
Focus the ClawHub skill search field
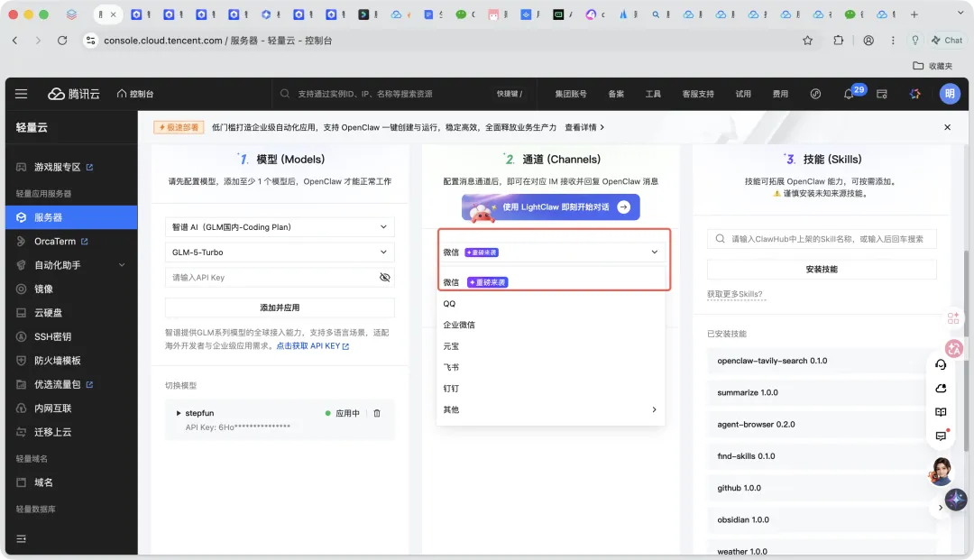pos(822,238)
